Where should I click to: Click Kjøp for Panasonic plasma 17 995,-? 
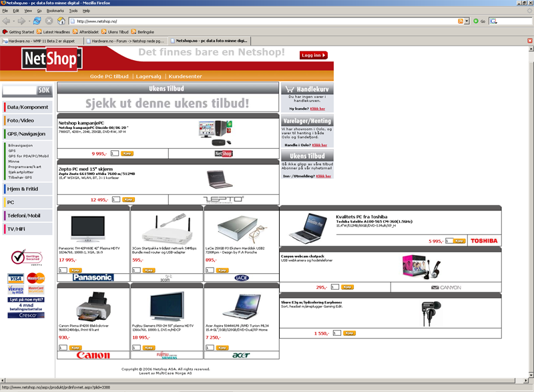coord(75,270)
